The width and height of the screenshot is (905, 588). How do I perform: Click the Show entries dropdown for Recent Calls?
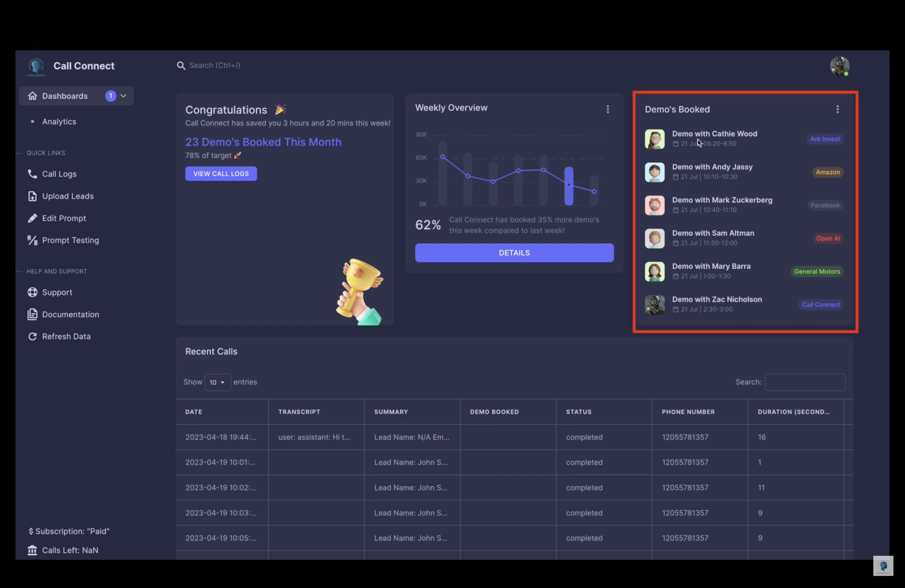216,382
